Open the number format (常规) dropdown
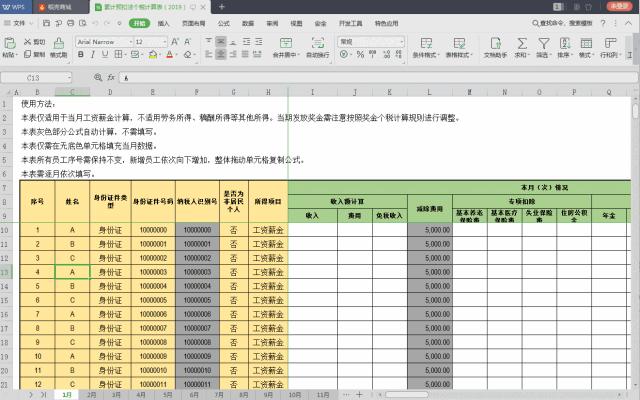The height and width of the screenshot is (400, 640). point(402,42)
